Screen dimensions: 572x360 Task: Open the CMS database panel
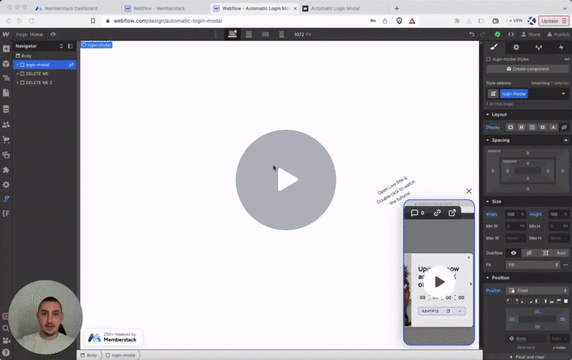click(x=6, y=109)
